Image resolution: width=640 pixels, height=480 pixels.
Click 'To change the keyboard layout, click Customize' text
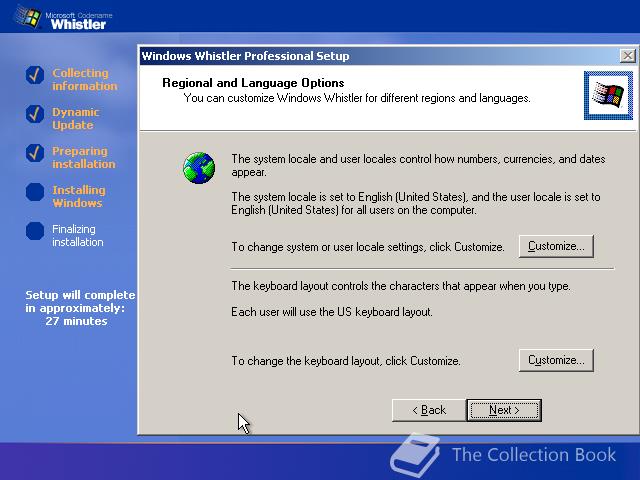tap(346, 361)
